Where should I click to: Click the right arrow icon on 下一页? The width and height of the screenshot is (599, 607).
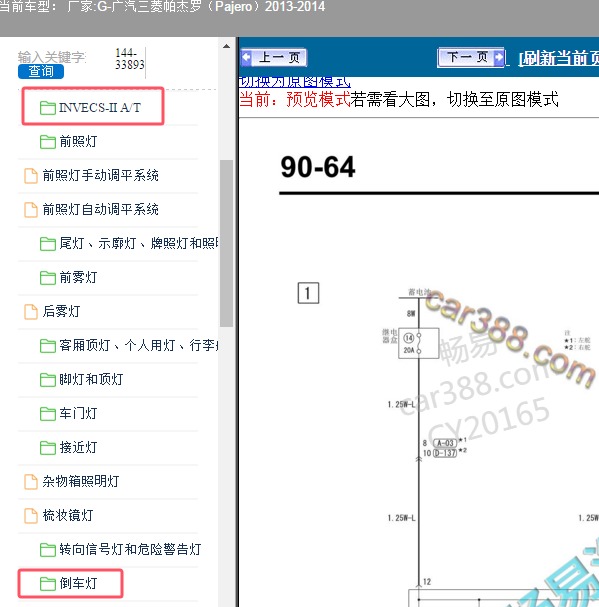[499, 58]
